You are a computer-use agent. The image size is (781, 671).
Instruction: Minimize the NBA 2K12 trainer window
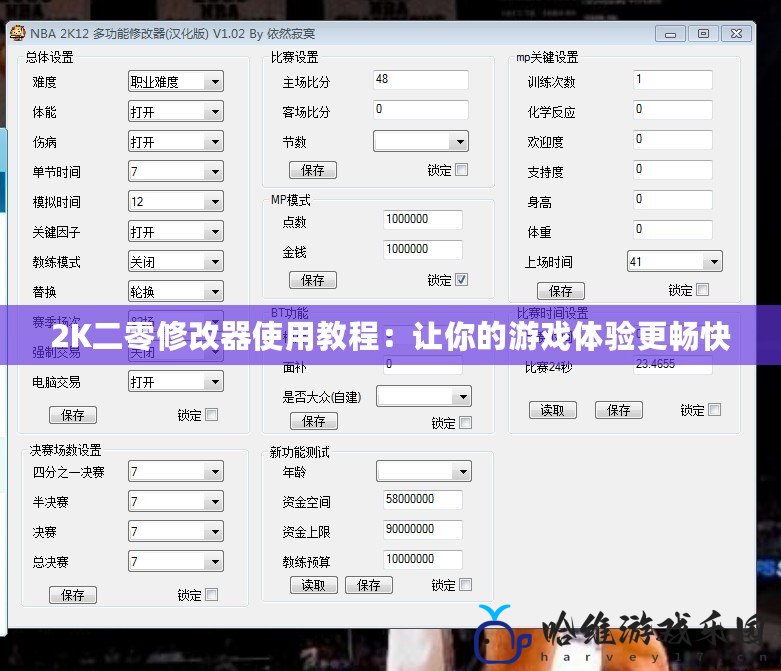(x=670, y=34)
